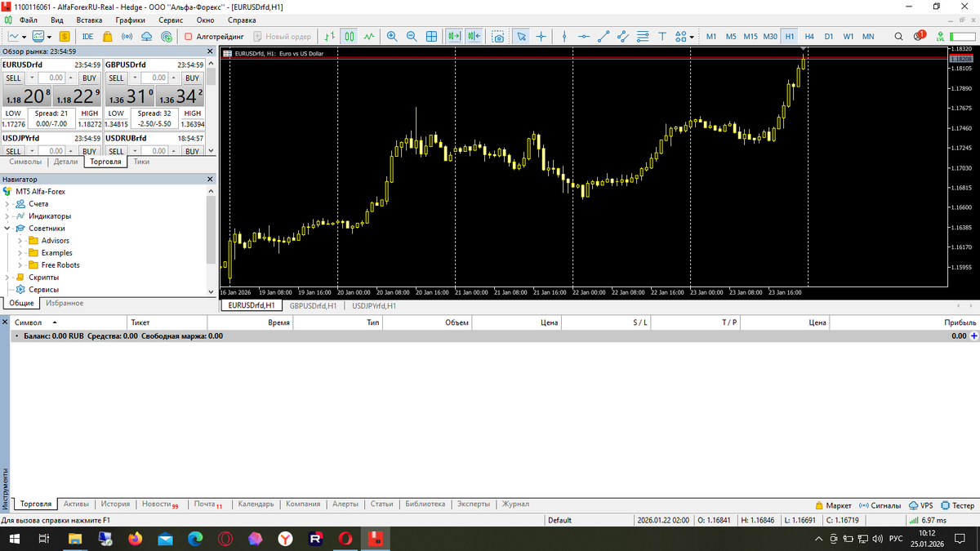This screenshot has height=551, width=980.
Task: Zoom in the chart
Action: coord(391,37)
